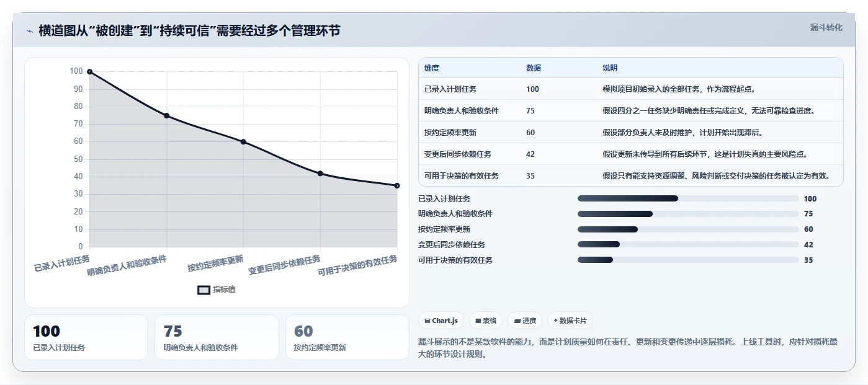Viewport: 868px width, 385px height.
Task: Click the progress bar for 变更后同步依赖任务
Action: (688, 245)
